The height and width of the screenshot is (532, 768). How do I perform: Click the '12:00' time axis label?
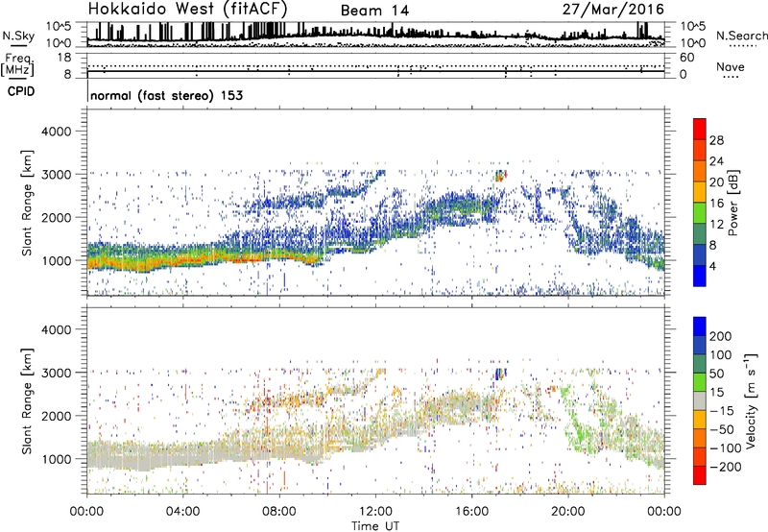click(375, 512)
